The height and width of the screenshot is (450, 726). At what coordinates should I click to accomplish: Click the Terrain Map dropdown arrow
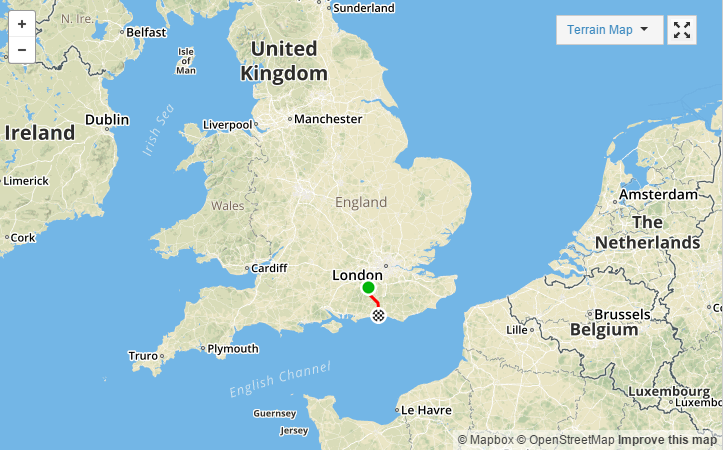point(644,29)
